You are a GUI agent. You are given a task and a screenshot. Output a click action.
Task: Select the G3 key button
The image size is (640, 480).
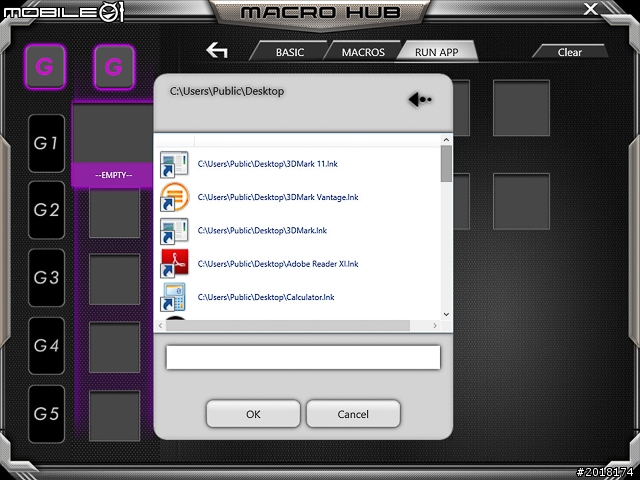(47, 278)
